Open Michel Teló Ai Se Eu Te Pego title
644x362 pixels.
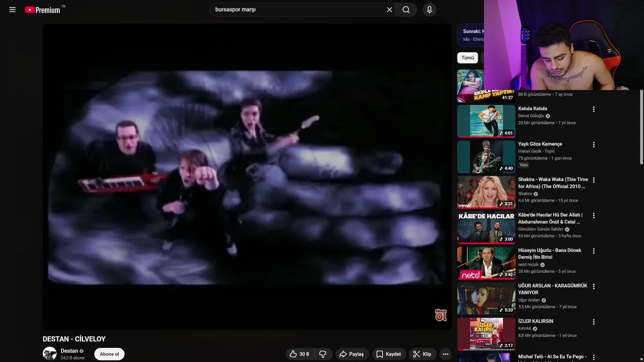coord(553,357)
